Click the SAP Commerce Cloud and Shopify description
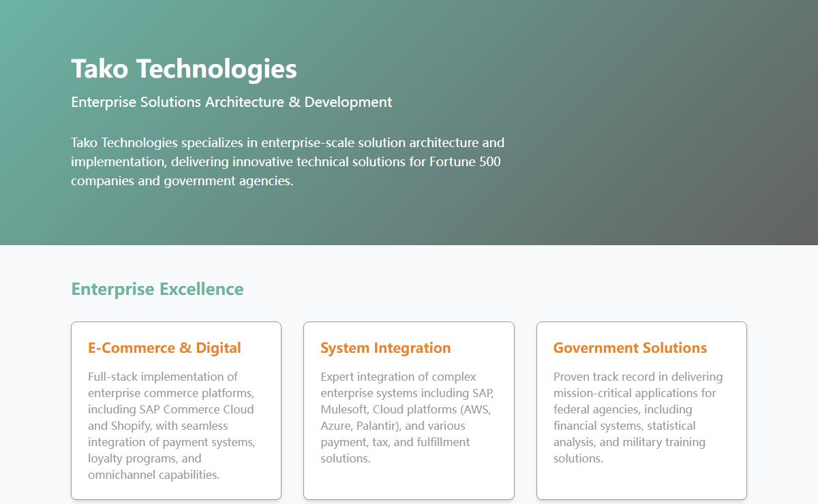Image resolution: width=818 pixels, height=504 pixels. click(x=172, y=426)
